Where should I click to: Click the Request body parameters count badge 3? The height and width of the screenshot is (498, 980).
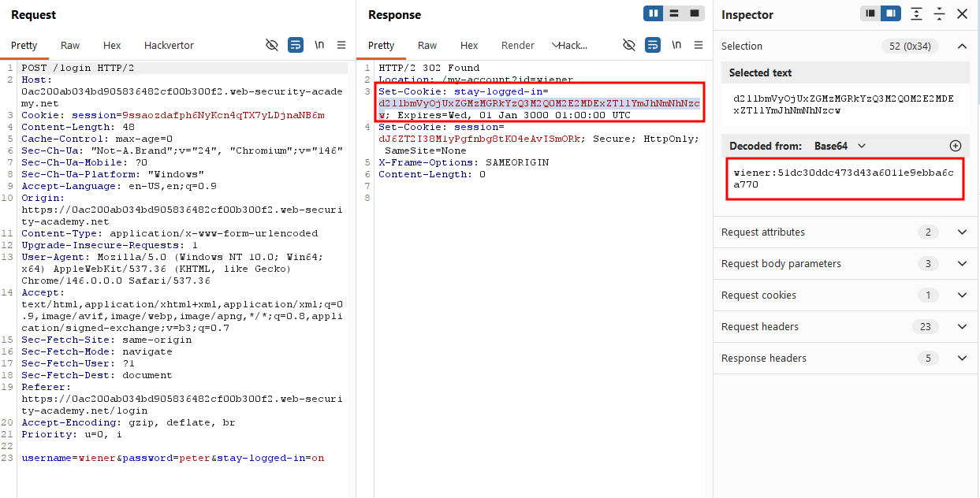[x=927, y=264]
